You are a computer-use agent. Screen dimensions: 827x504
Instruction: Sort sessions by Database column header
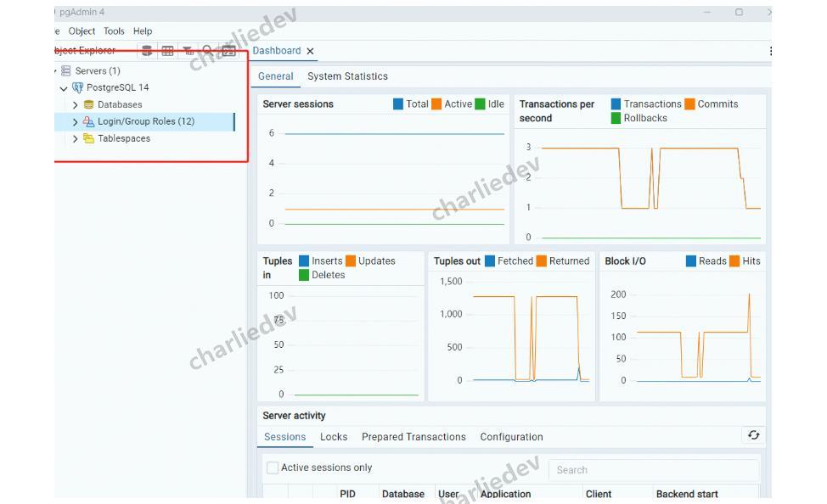pyautogui.click(x=403, y=494)
